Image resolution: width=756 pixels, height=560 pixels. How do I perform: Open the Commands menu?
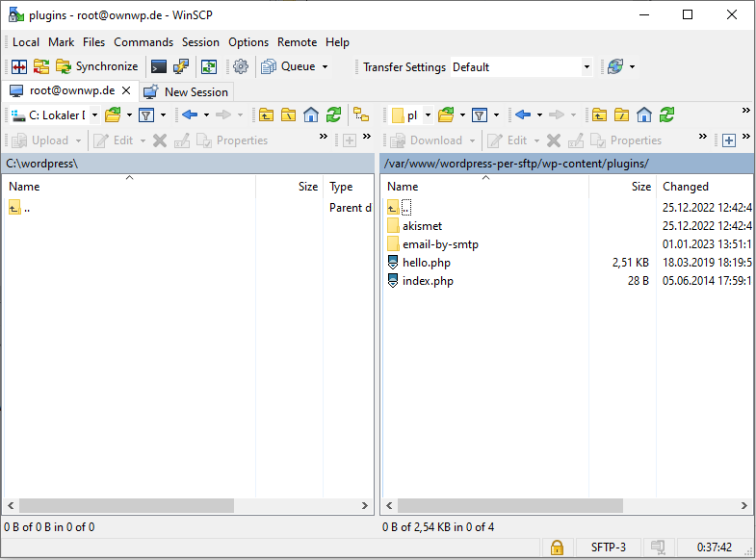click(143, 42)
